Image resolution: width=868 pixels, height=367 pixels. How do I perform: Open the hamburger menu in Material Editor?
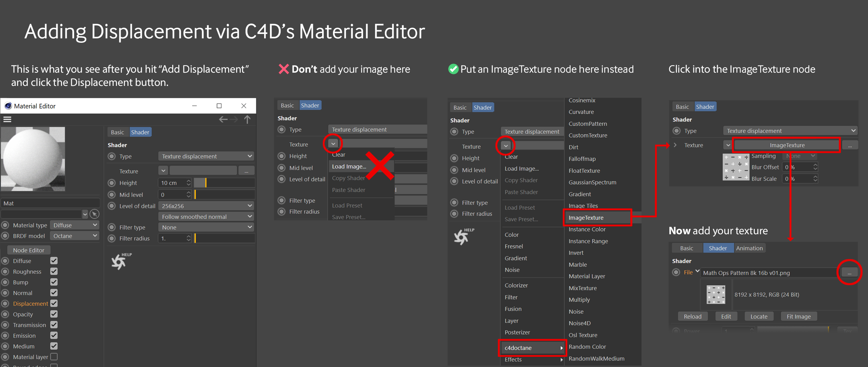(x=7, y=120)
